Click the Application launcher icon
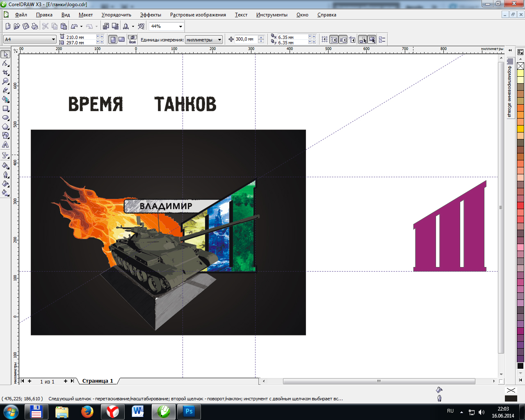Screen dimensions: 525x420 [x=126, y=26]
